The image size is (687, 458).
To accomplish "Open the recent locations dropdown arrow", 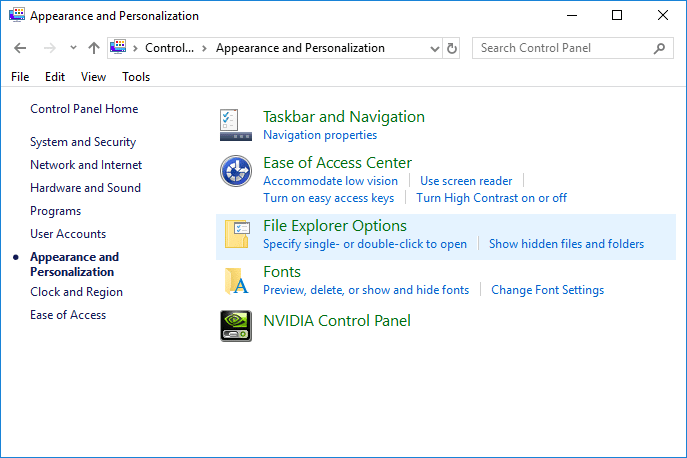I will (73, 47).
